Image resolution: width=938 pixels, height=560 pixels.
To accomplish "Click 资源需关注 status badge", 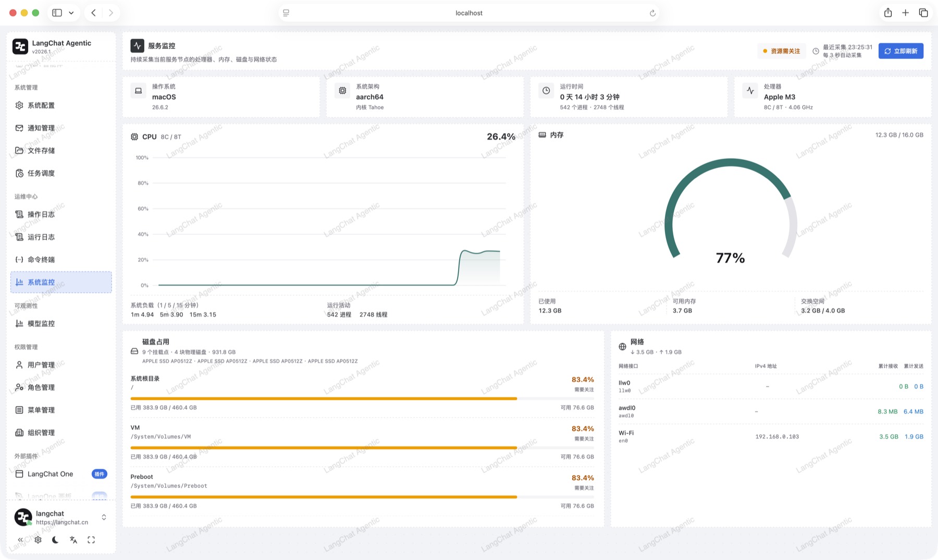I will point(782,51).
